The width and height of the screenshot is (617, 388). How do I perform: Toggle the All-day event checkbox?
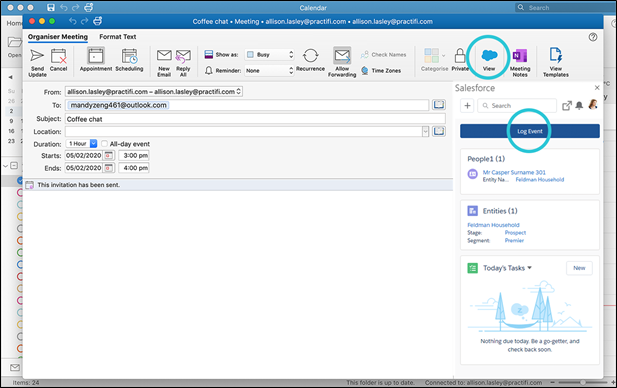tap(104, 144)
